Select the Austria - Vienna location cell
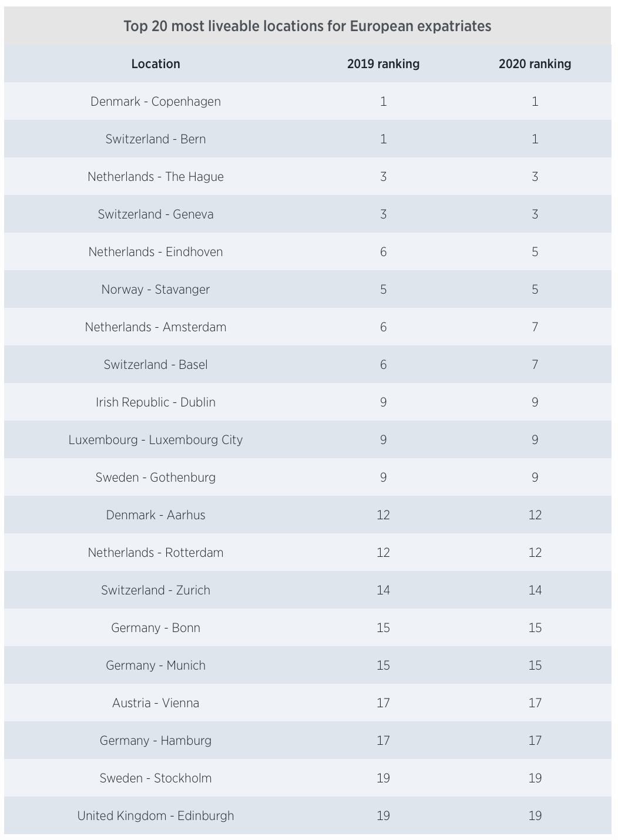Viewport: 618px width, 840px height. [x=156, y=703]
